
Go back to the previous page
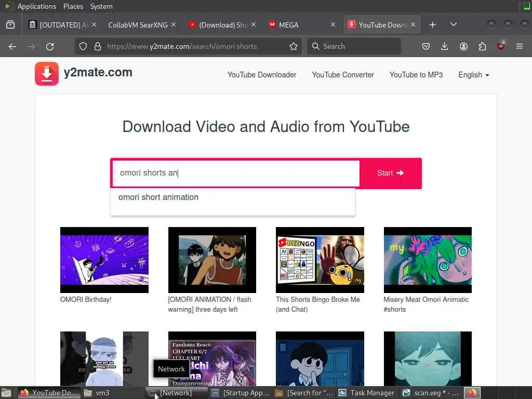12,46
